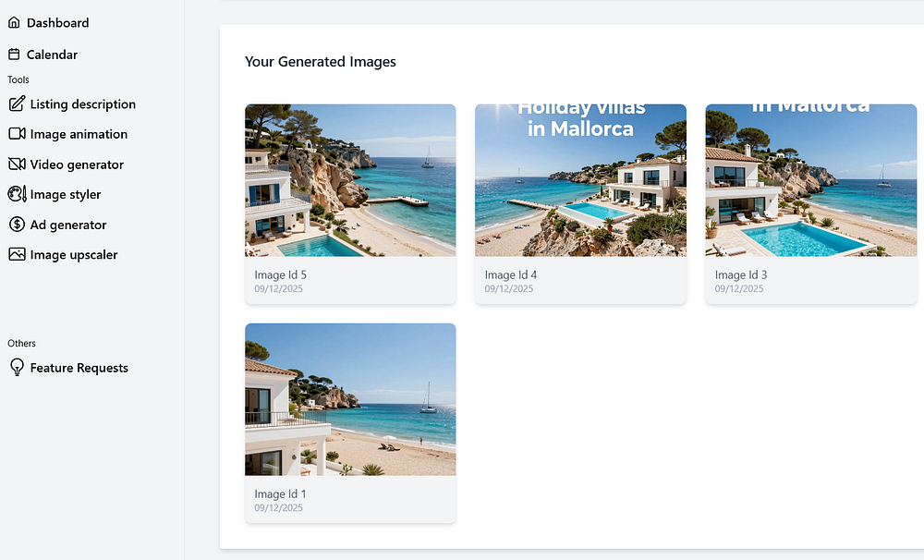
Task: Click the 'Image Id 4' label
Action: [511, 274]
